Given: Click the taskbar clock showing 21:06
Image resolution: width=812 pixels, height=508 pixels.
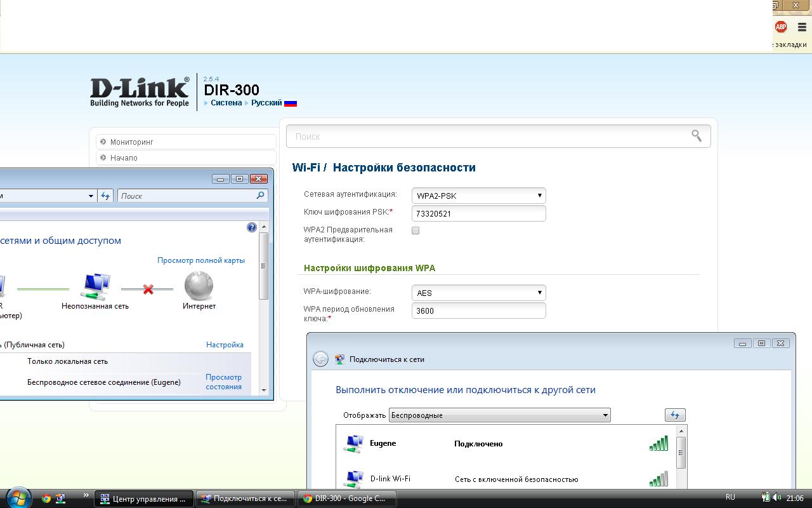Looking at the screenshot, I should click(x=795, y=498).
